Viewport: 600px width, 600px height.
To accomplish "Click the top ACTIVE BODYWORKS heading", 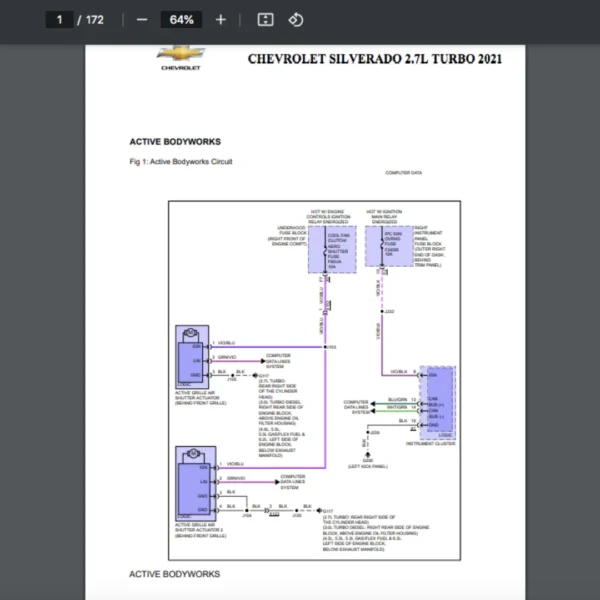I will click(175, 142).
